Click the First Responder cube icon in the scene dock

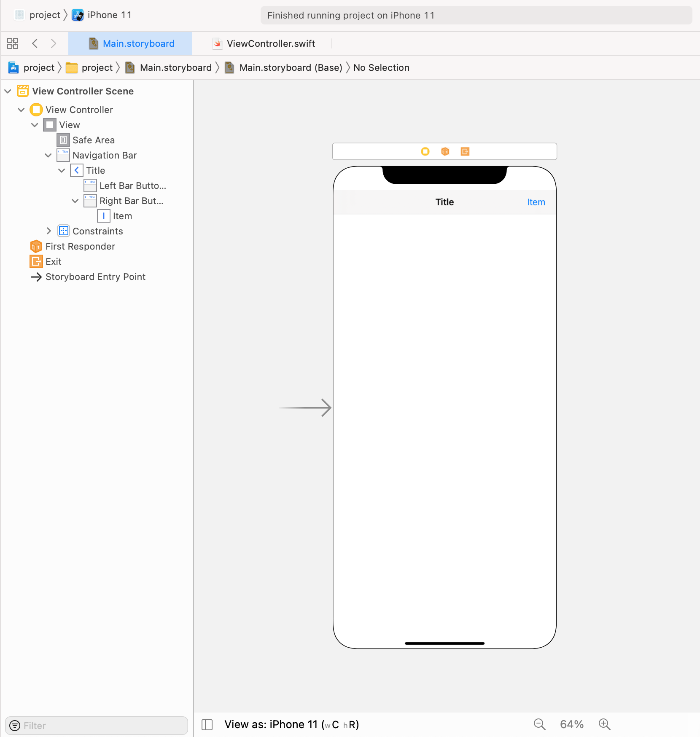445,151
